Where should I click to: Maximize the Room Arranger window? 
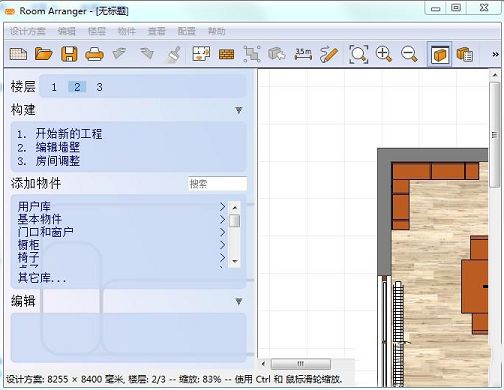456,8
